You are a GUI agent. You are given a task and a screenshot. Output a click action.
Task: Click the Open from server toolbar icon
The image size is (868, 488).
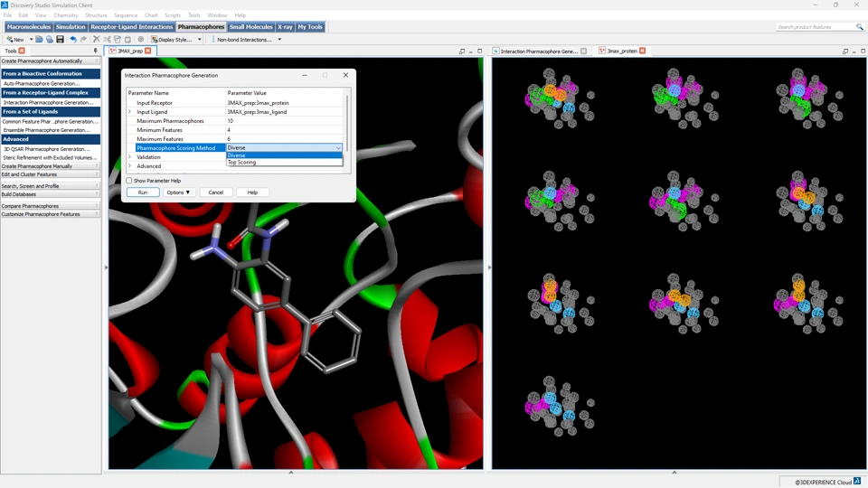point(49,39)
